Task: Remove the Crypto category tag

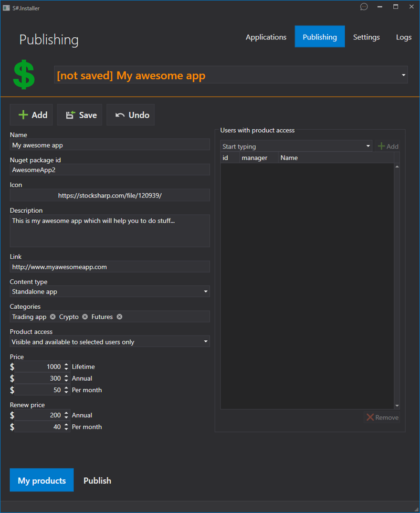Action: pos(85,317)
